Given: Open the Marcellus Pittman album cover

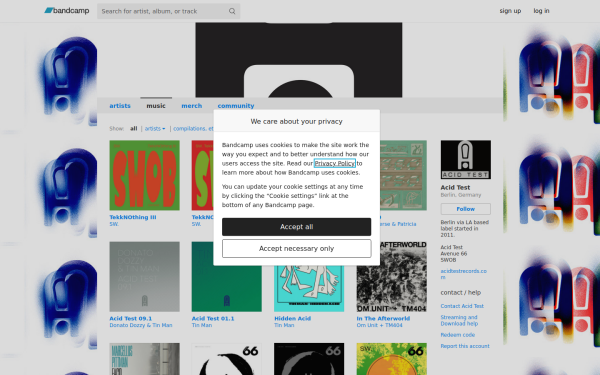Looking at the screenshot, I should 144,359.
